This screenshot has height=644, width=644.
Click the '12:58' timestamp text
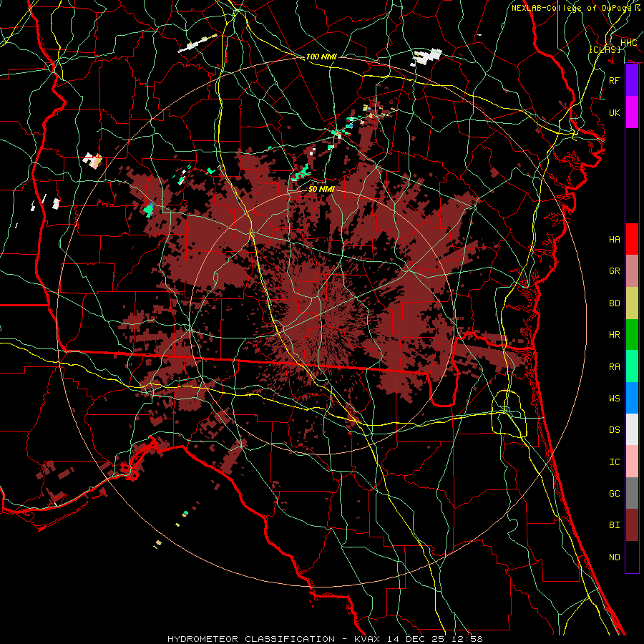(x=467, y=639)
